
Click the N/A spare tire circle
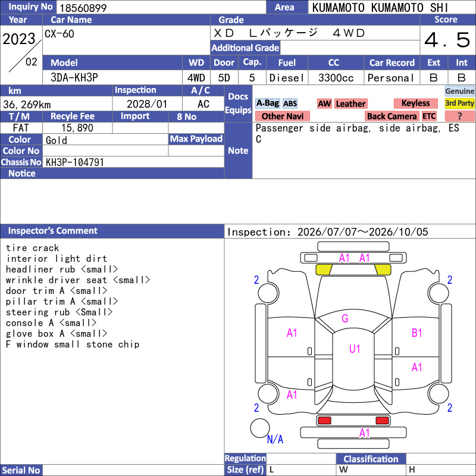(260, 428)
